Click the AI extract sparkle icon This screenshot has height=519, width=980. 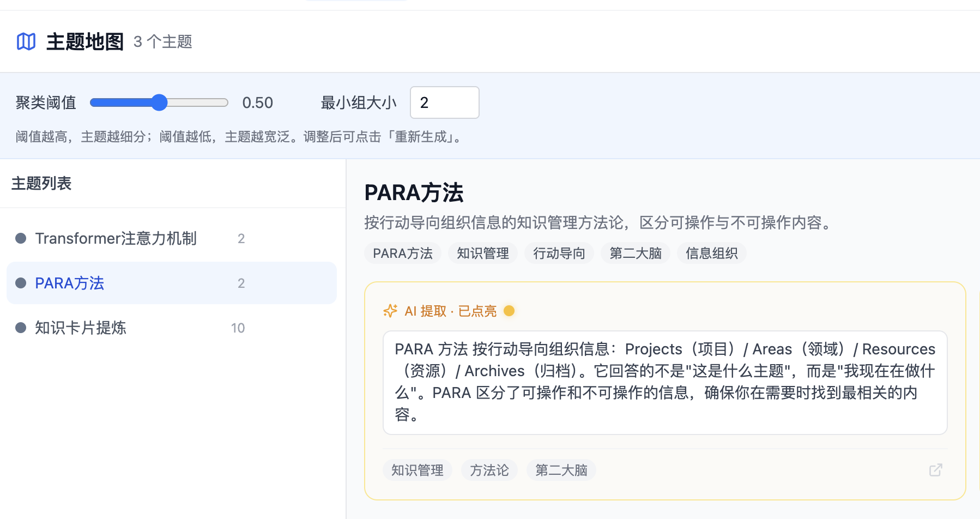tap(390, 311)
